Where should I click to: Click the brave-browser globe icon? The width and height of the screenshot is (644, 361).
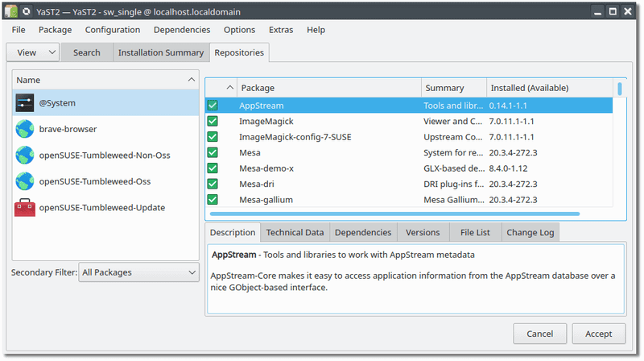(25, 129)
